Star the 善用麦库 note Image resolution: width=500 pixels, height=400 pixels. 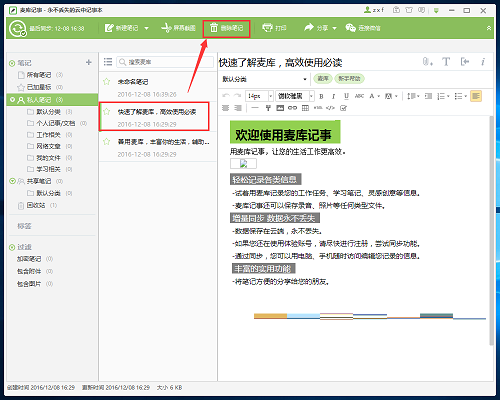coord(107,142)
